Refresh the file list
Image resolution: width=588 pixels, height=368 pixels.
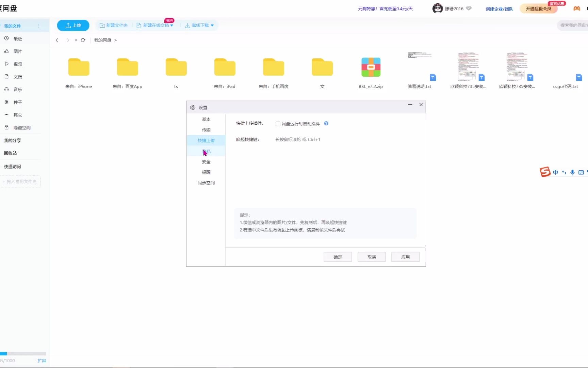click(83, 40)
